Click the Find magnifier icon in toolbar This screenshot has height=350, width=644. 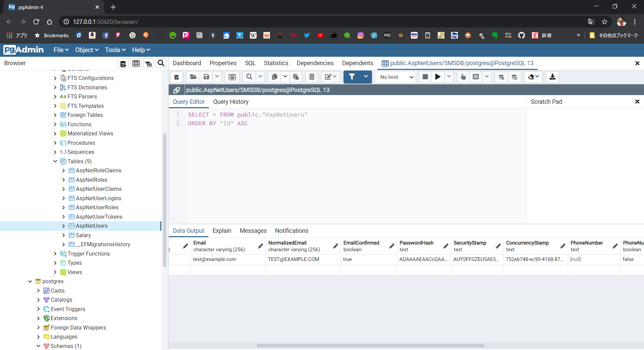[x=249, y=77]
